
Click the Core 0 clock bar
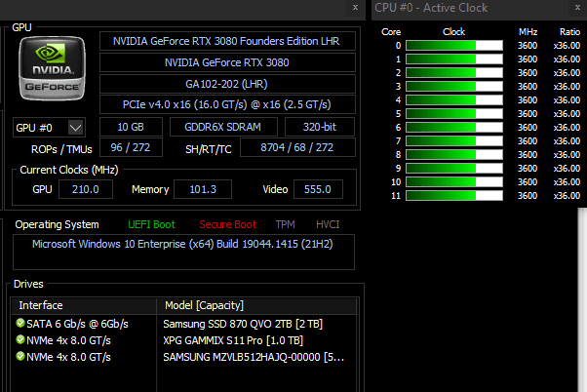pos(454,46)
